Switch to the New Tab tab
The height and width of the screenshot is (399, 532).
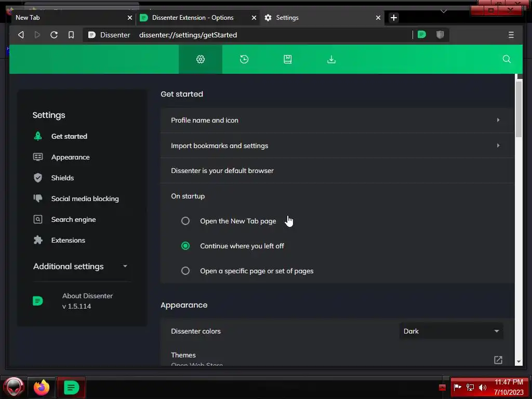pyautogui.click(x=68, y=18)
